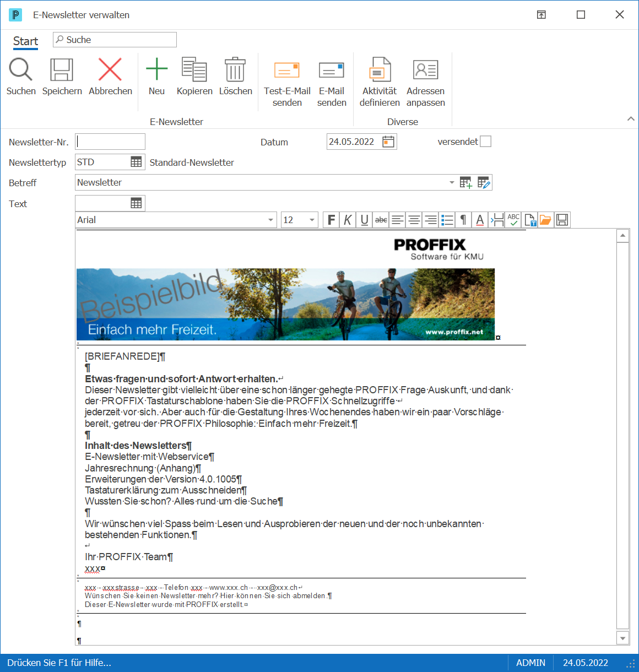Screen dimensions: 639x672
Task: Insert page break icon
Action: [496, 220]
